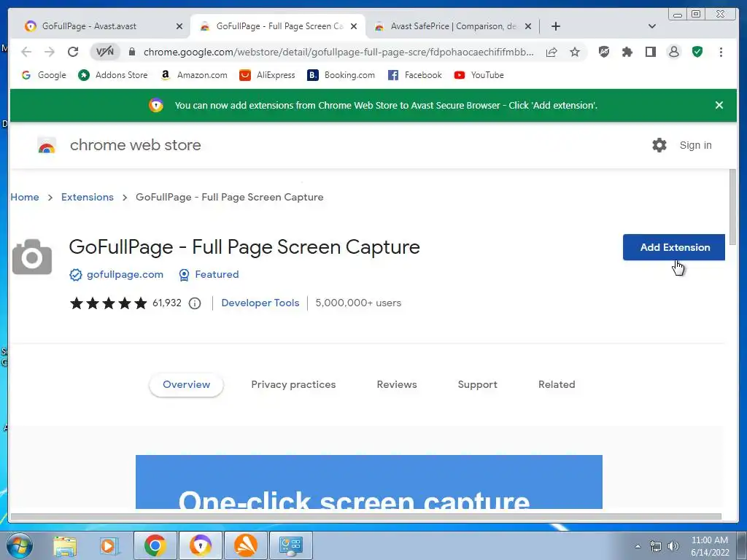
Task: Select the Support tab
Action: 477,385
